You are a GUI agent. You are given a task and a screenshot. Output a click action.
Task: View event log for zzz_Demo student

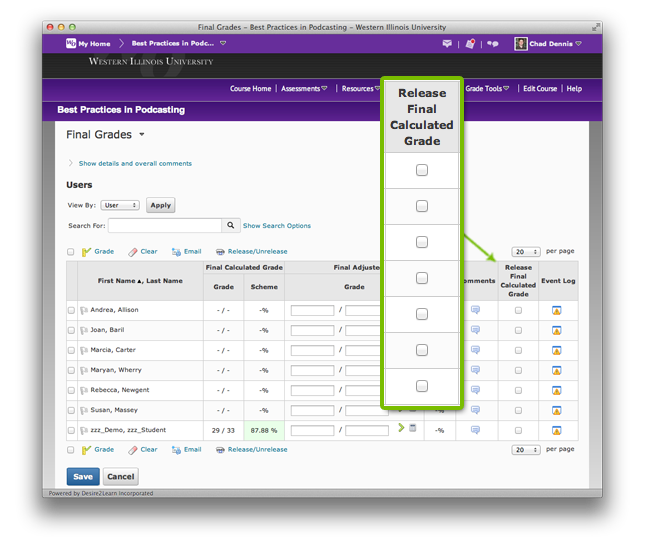[557, 430]
